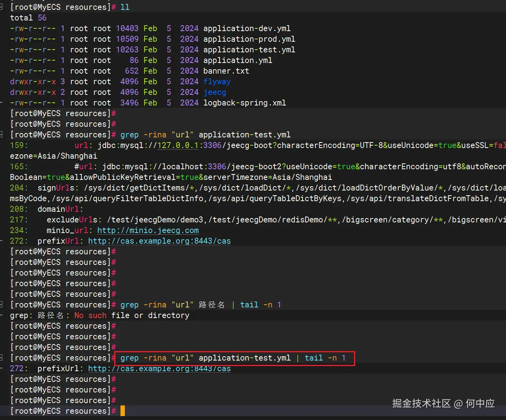This screenshot has width=506, height=420.
Task: Click the 'total 56' line
Action: tap(28, 18)
